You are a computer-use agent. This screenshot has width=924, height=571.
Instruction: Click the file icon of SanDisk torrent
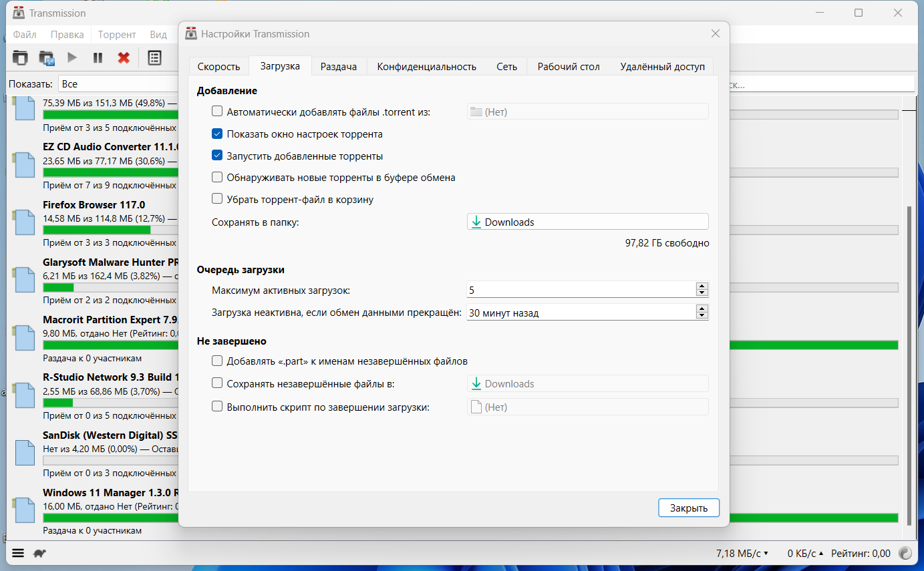(x=23, y=453)
